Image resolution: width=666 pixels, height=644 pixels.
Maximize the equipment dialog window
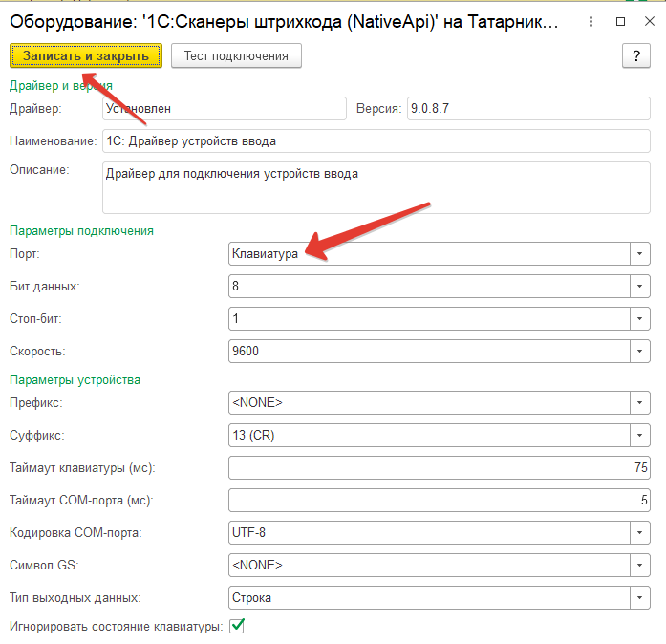(x=620, y=21)
